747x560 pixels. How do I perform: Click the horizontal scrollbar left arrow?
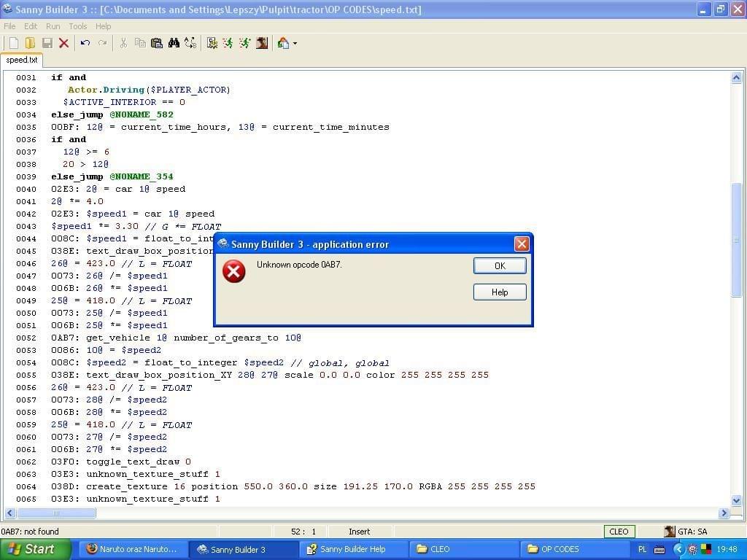click(x=10, y=513)
